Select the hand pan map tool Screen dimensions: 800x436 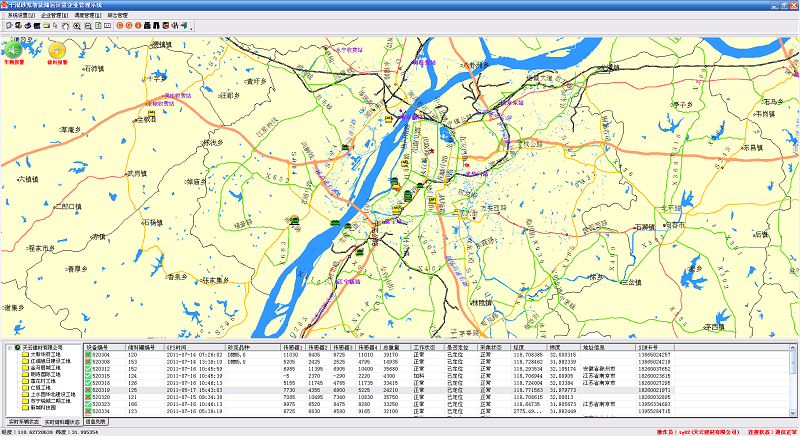pos(66,25)
